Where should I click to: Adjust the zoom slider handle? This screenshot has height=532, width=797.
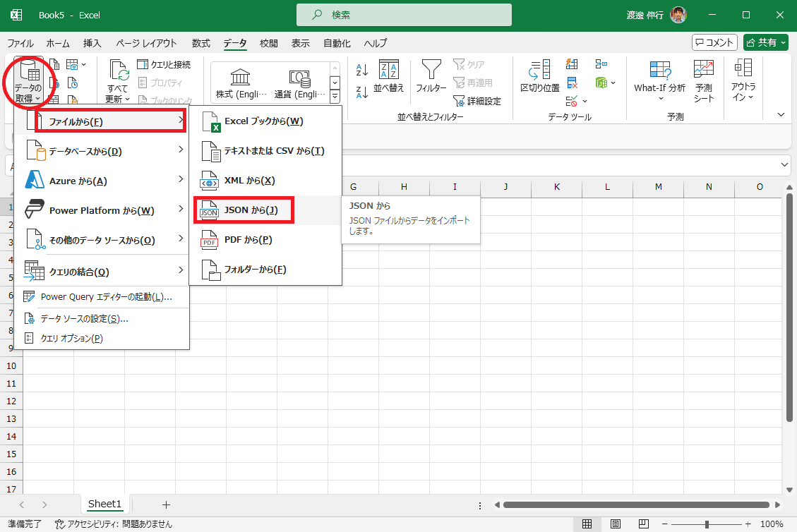pyautogui.click(x=707, y=524)
